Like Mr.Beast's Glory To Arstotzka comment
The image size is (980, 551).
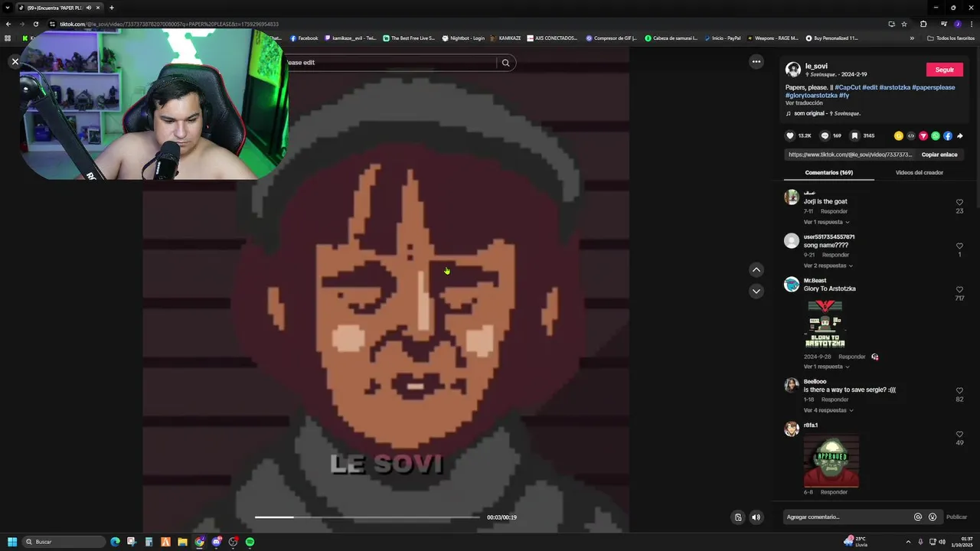coord(960,289)
